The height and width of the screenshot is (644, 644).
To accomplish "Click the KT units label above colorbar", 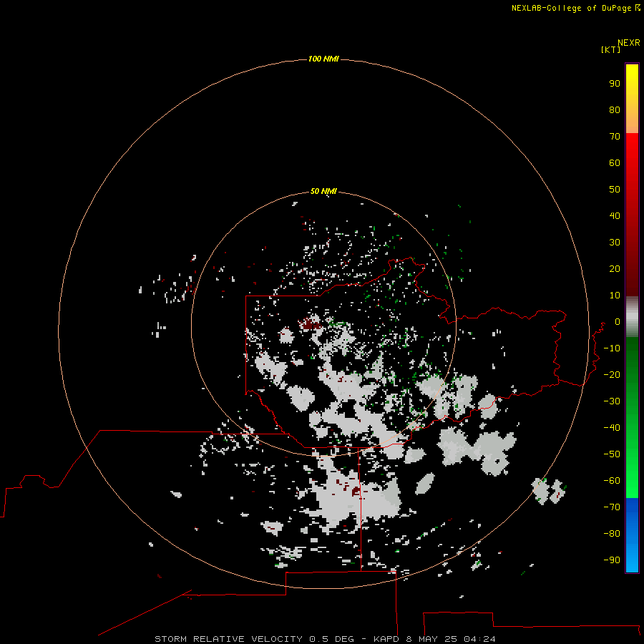I will tap(611, 49).
